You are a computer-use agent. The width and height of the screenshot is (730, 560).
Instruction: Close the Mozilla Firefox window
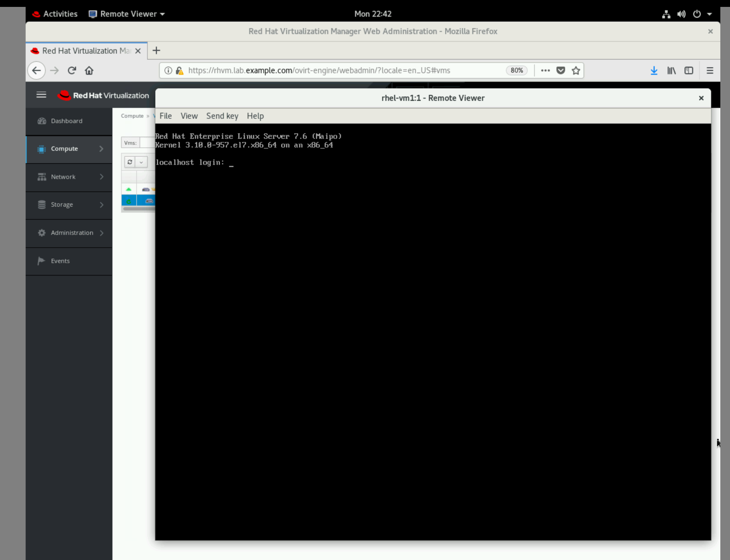click(x=710, y=31)
